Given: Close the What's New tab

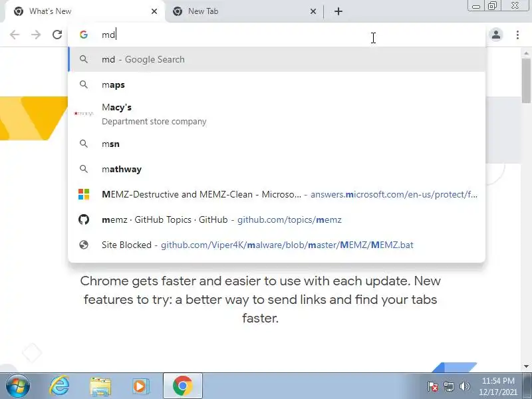Looking at the screenshot, I should [154, 11].
